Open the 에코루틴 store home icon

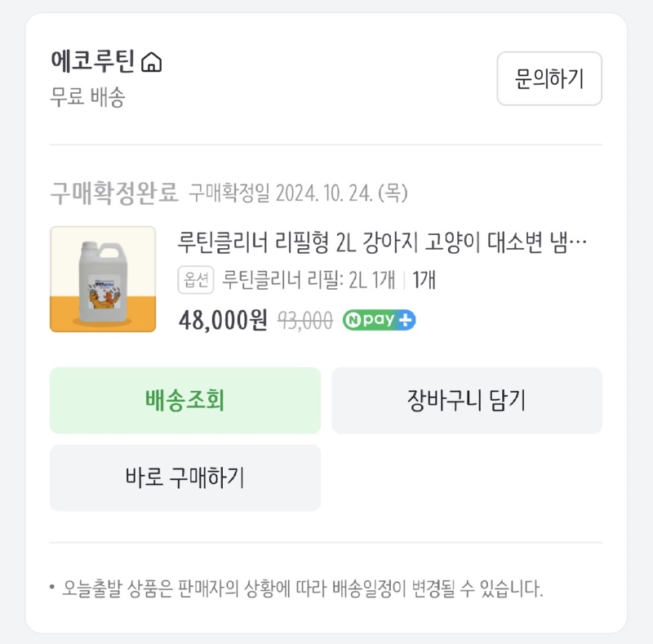(152, 62)
